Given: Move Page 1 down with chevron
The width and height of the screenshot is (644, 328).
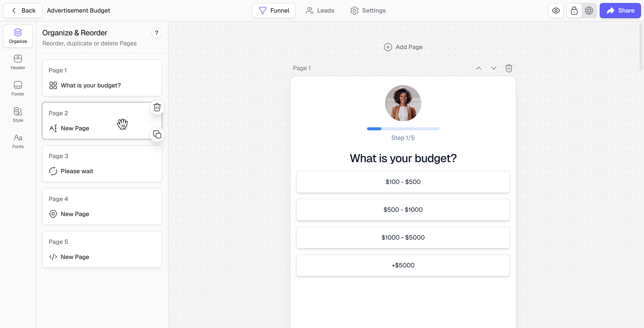Looking at the screenshot, I should [x=493, y=68].
